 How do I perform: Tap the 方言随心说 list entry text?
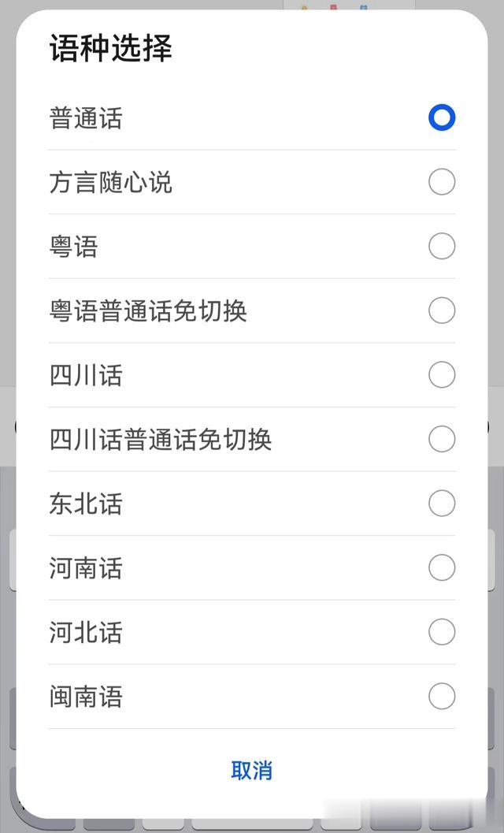tap(111, 182)
